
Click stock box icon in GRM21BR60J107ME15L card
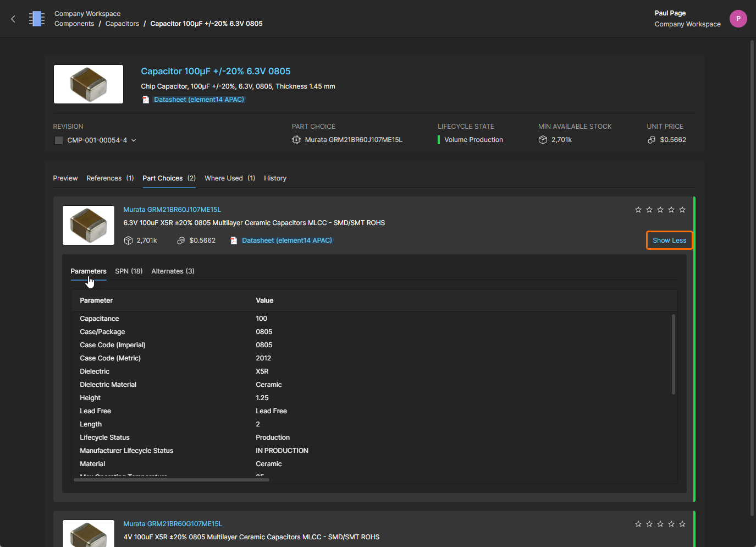click(128, 240)
